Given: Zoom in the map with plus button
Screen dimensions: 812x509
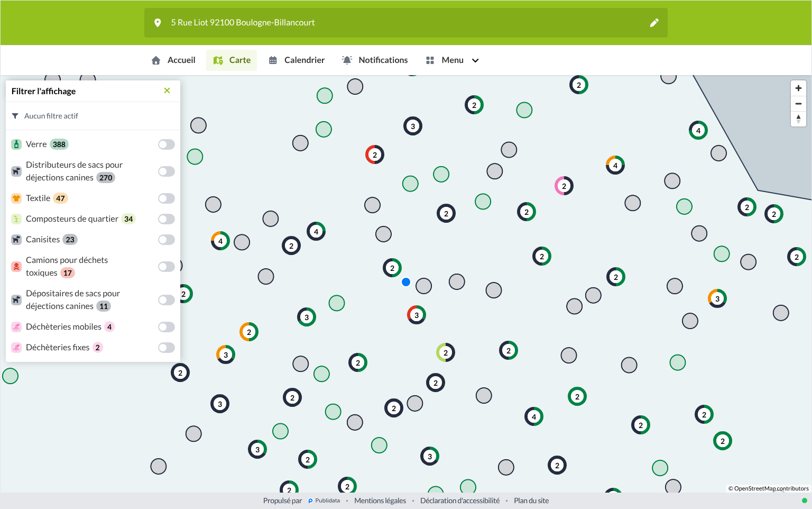Looking at the screenshot, I should tap(798, 88).
